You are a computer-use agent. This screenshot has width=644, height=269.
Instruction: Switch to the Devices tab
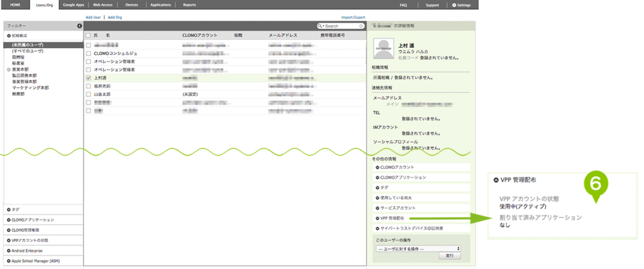click(x=131, y=4)
